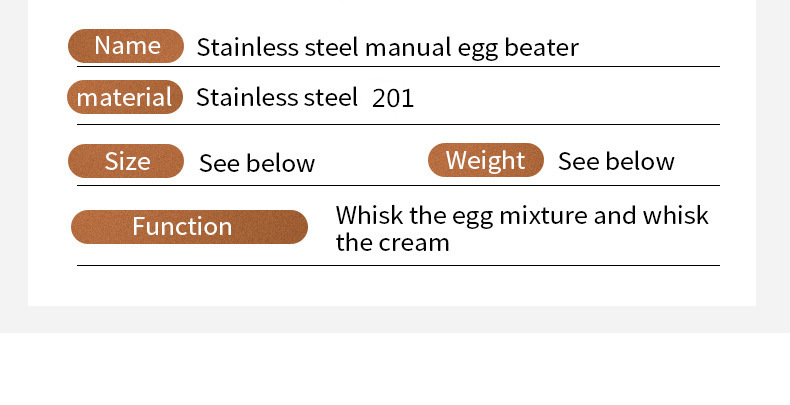The width and height of the screenshot is (790, 405).
Task: Click the word 'manual' in the Name row
Action: coord(404,47)
